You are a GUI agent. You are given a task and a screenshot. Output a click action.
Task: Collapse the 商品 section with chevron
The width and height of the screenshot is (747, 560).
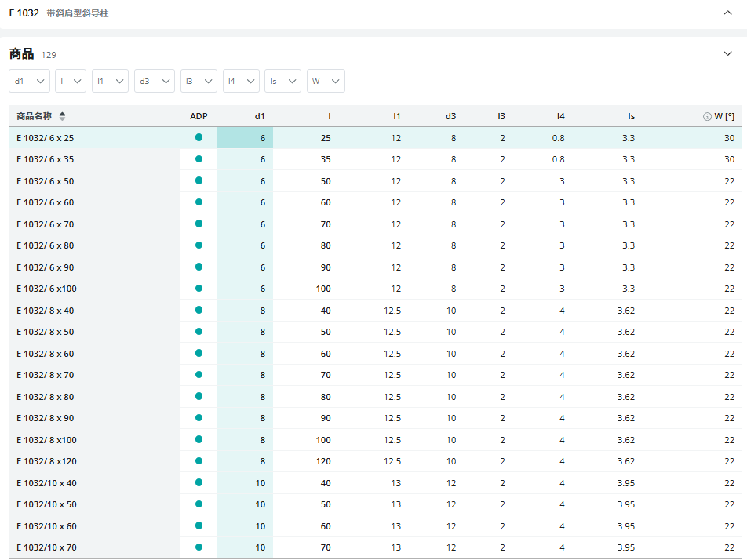[x=727, y=53]
